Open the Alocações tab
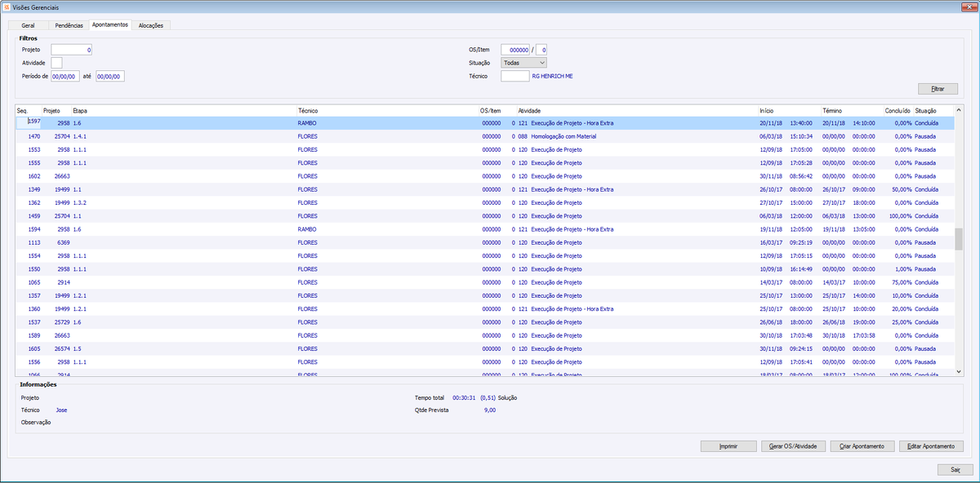Screen dimensions: 980x483 click(x=150, y=25)
